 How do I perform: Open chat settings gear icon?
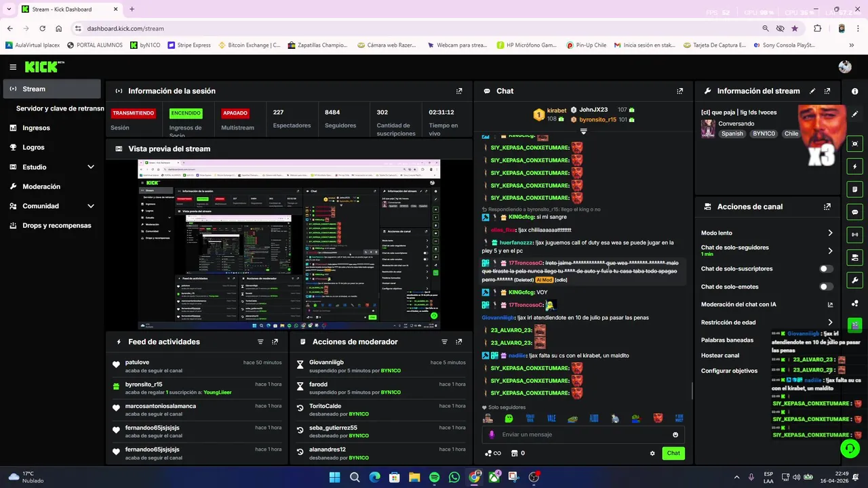click(x=652, y=453)
